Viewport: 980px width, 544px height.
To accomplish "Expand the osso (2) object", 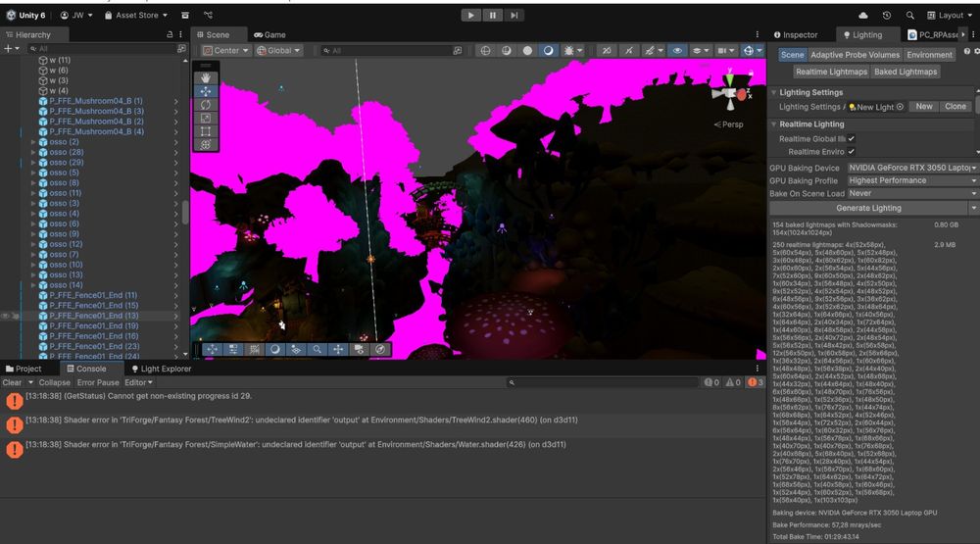I will coord(33,142).
